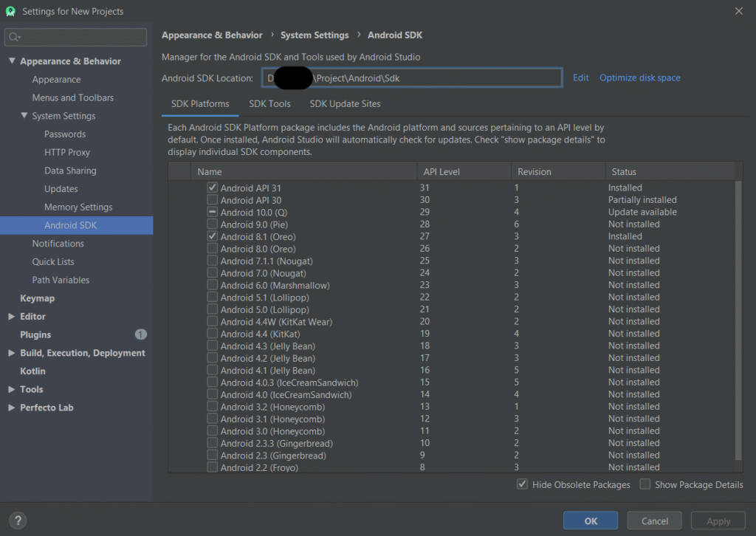Click the 'Update available' status text

click(x=642, y=212)
